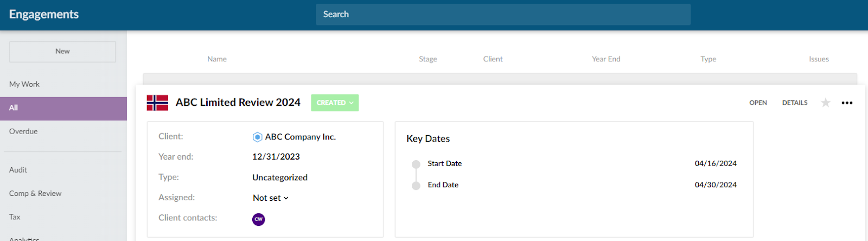Go to My Work in the sidebar
The image size is (868, 241).
pos(24,84)
